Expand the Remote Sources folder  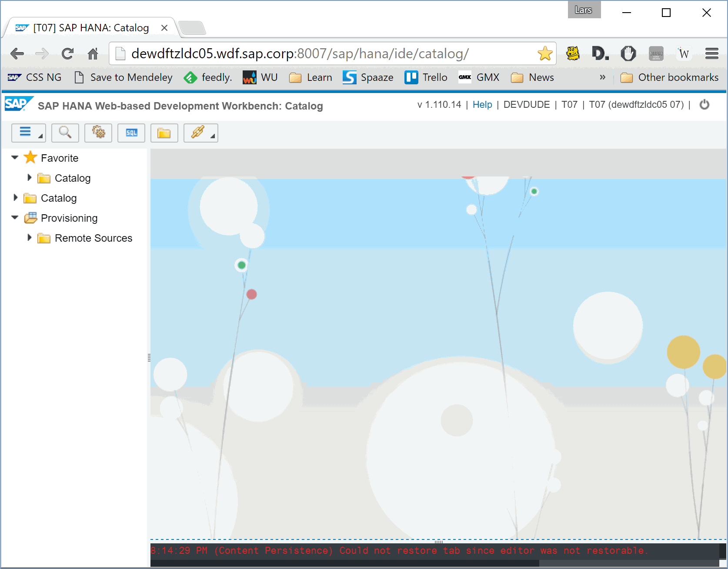[x=29, y=238]
